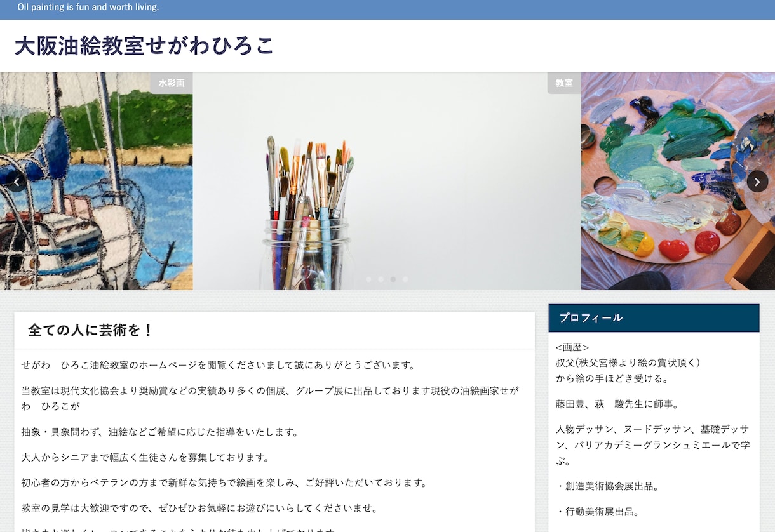
Task: Click the <画歴> label in profile
Action: point(572,348)
